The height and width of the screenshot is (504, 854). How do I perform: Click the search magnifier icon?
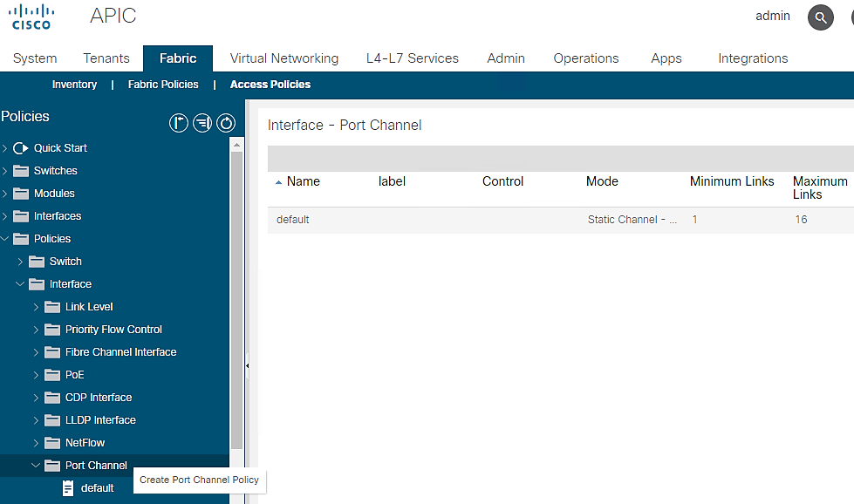click(820, 17)
